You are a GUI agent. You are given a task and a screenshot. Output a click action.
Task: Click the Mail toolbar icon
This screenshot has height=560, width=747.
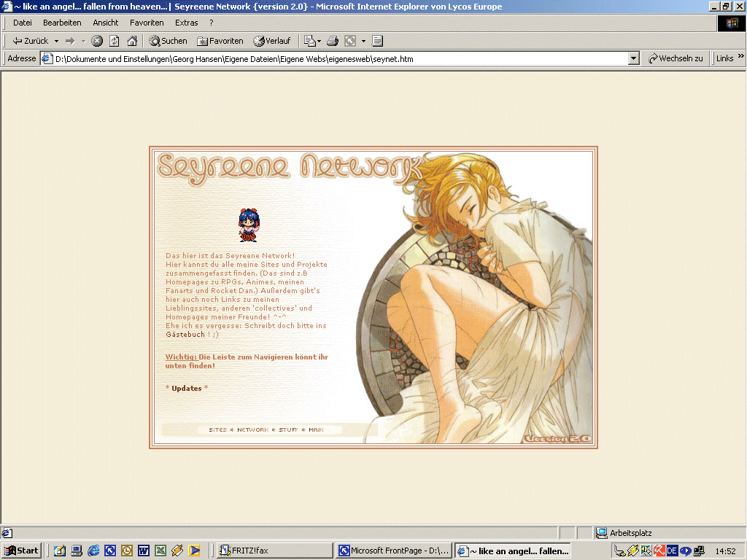coord(309,41)
